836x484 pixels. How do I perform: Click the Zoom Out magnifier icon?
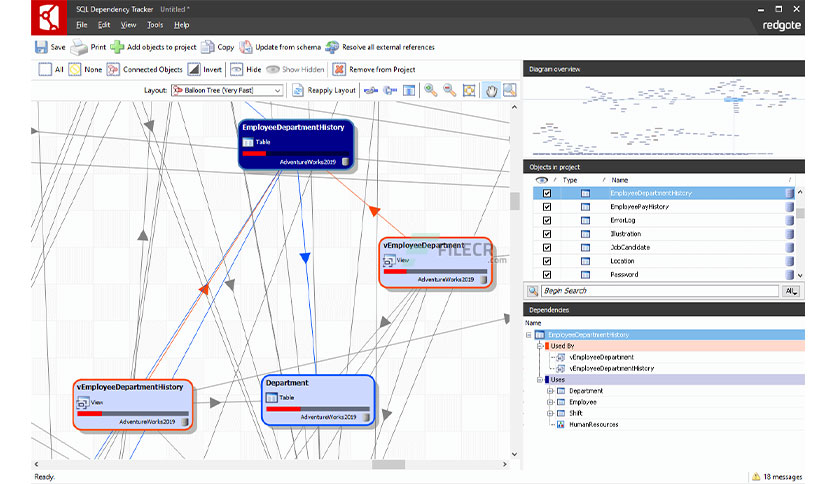pos(450,90)
